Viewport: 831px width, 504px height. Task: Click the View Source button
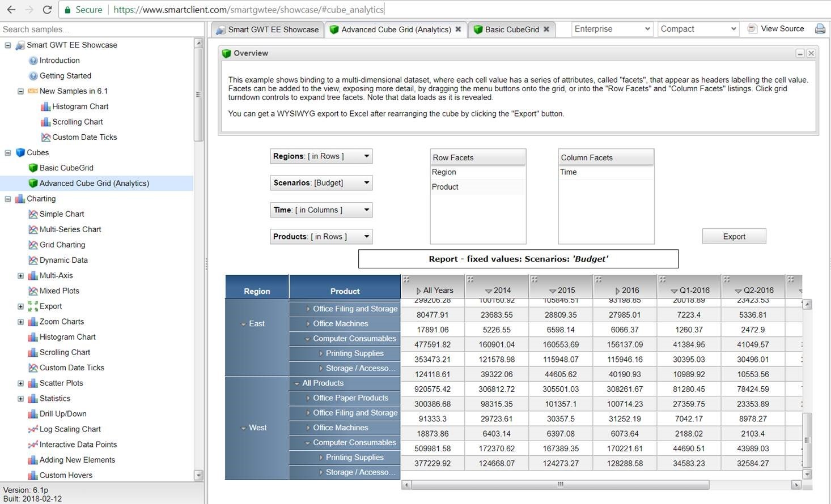[x=776, y=29]
